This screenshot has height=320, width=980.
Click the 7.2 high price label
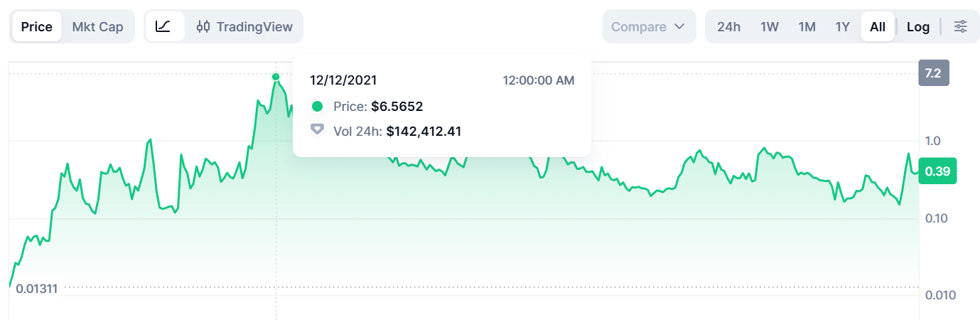point(933,73)
